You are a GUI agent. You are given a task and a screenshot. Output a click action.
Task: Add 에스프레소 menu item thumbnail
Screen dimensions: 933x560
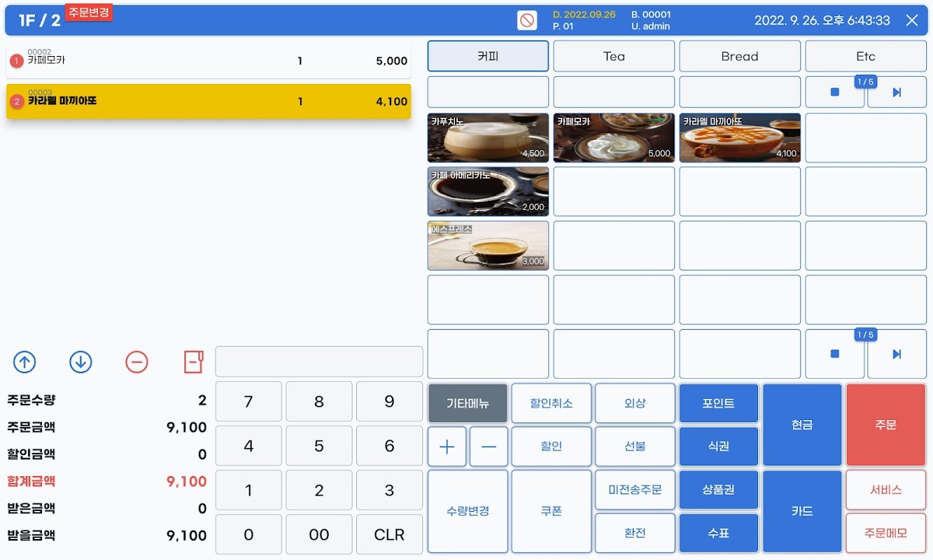[x=488, y=246]
